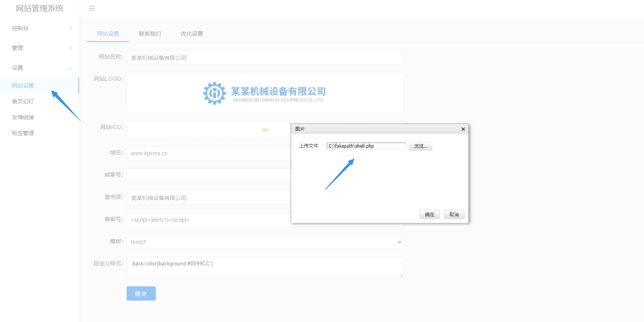Select the 网站设置 tab
This screenshot has width=644, height=322.
(108, 34)
